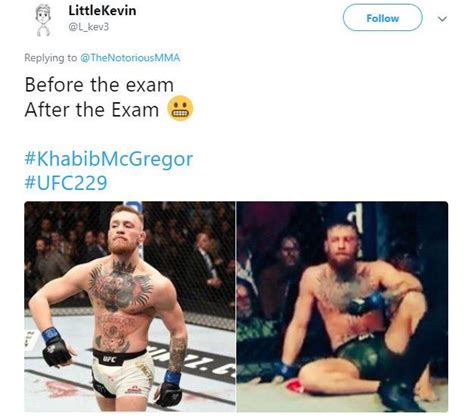This screenshot has height=417, width=474.
Task: Open the #KhabibMcGregor hashtag
Action: coord(109,159)
